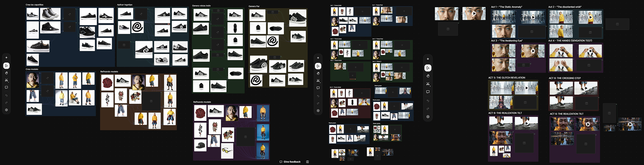Select the empty placeholder node in Act 1 group
The width and height of the screenshot is (644, 165).
point(532,32)
